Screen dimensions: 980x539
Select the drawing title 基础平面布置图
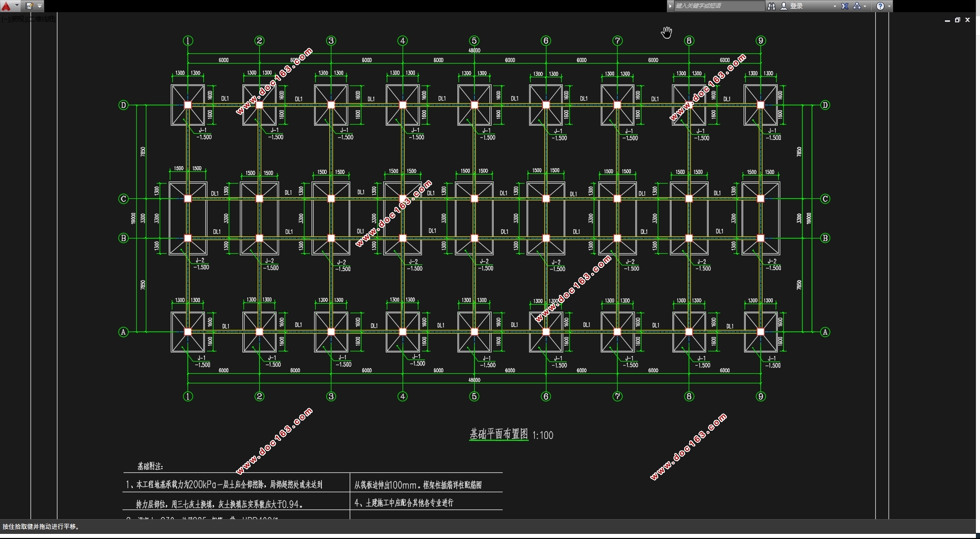(499, 434)
